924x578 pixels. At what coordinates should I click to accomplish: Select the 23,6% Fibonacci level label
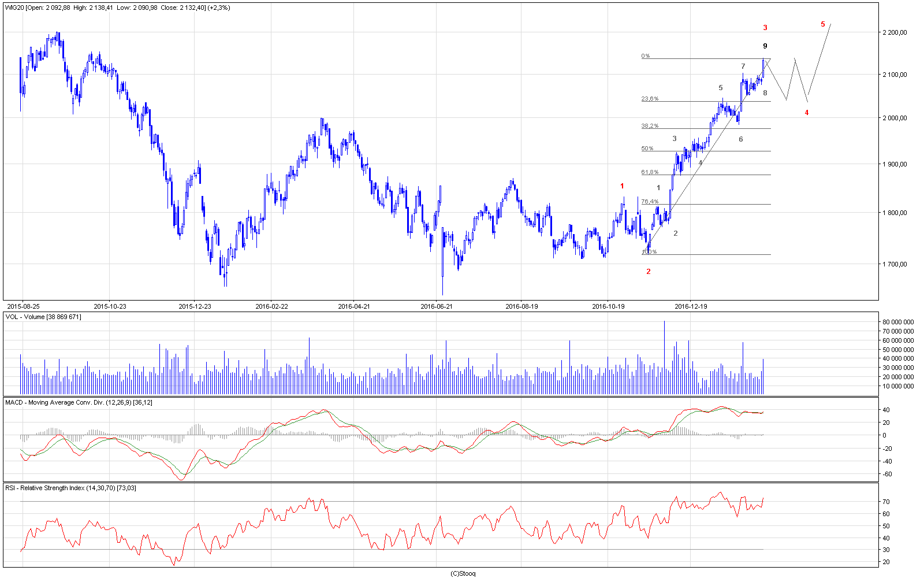coord(650,99)
